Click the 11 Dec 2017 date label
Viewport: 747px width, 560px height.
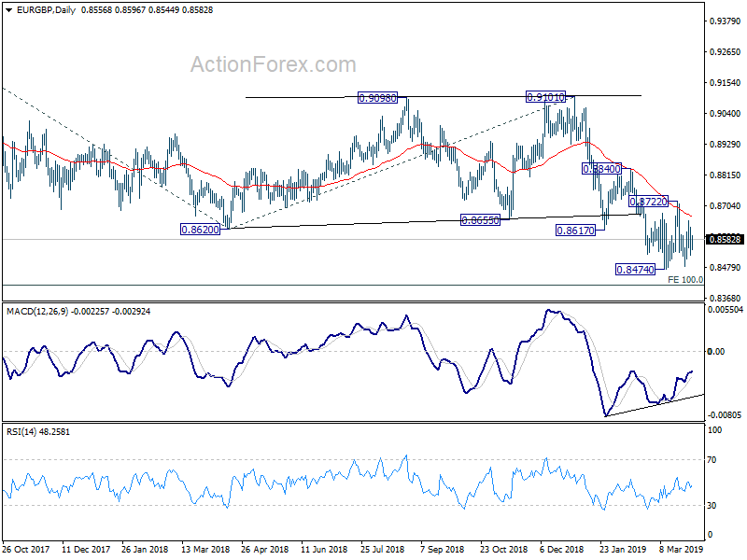[86, 549]
